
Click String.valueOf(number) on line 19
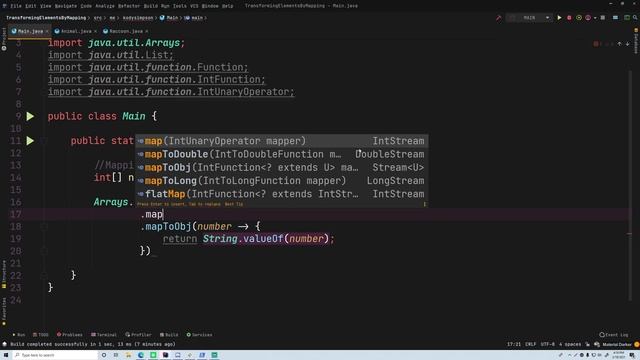[266, 239]
